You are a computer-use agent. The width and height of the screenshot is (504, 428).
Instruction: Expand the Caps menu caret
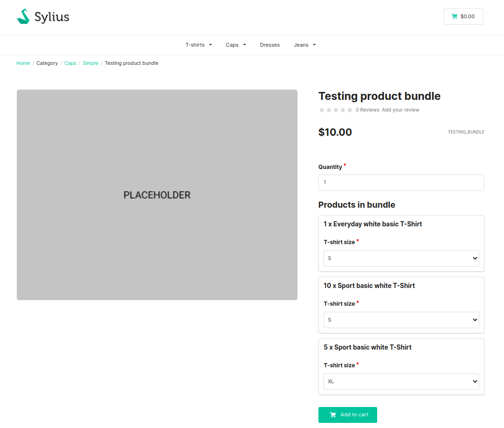244,45
